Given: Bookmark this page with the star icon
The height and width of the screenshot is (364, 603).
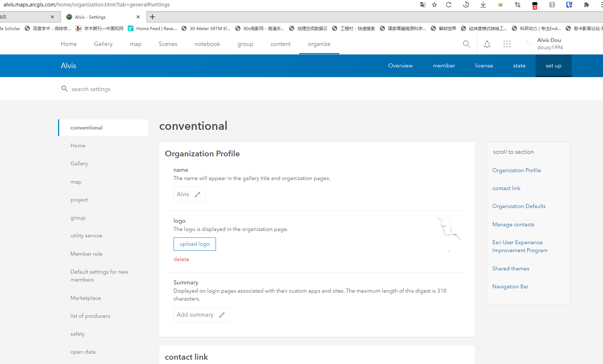Looking at the screenshot, I should [x=434, y=5].
